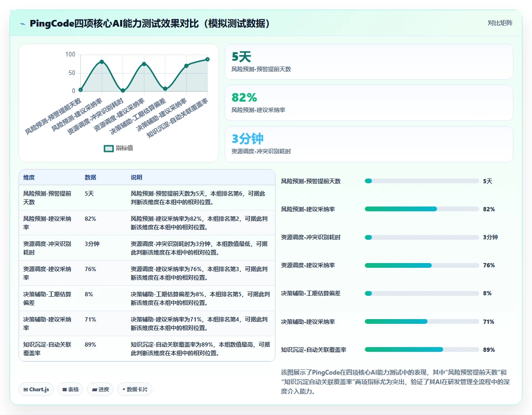Click the 决策辅助-工期估算偏差 8% progress bar
Viewport: 532px width, 415px height.
tap(422, 293)
